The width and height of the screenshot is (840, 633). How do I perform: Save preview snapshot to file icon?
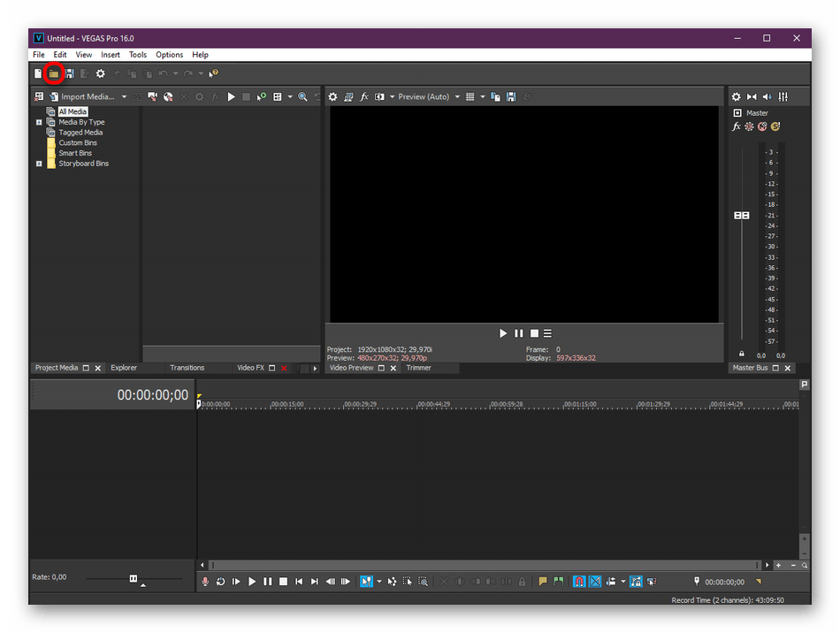(510, 96)
